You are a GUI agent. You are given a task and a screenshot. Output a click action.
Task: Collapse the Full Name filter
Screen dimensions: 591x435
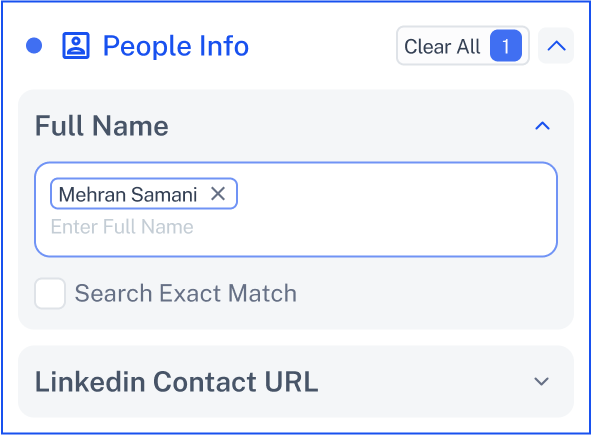pos(542,126)
